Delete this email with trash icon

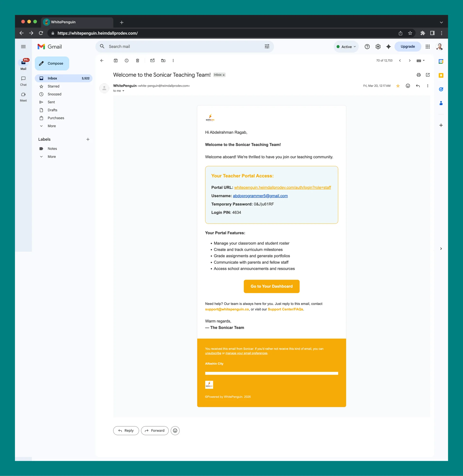[x=137, y=60]
